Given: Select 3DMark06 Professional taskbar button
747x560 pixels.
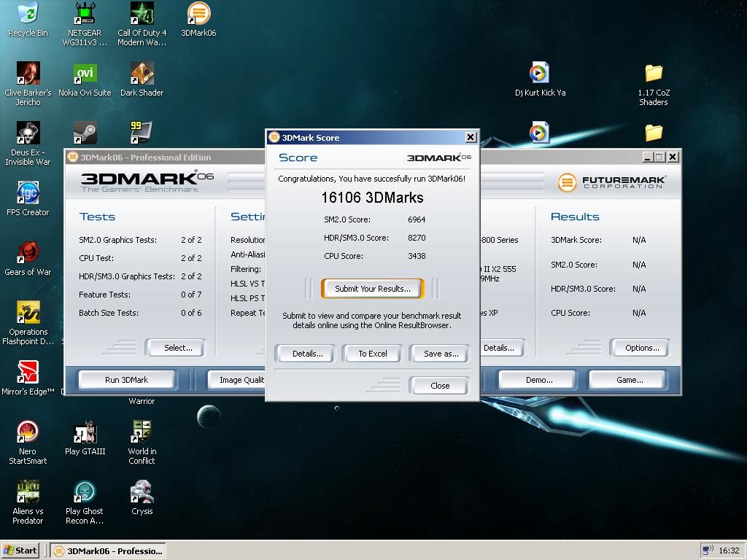Looking at the screenshot, I should (108, 551).
